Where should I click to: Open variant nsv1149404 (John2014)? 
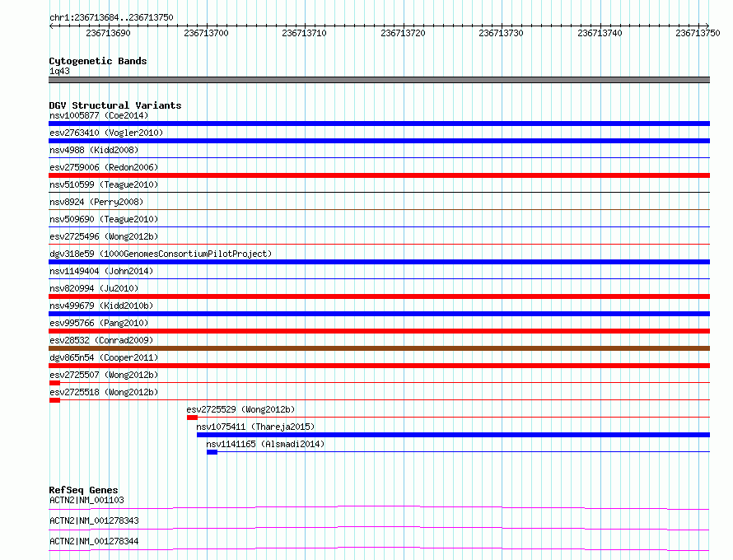pyautogui.click(x=101, y=271)
